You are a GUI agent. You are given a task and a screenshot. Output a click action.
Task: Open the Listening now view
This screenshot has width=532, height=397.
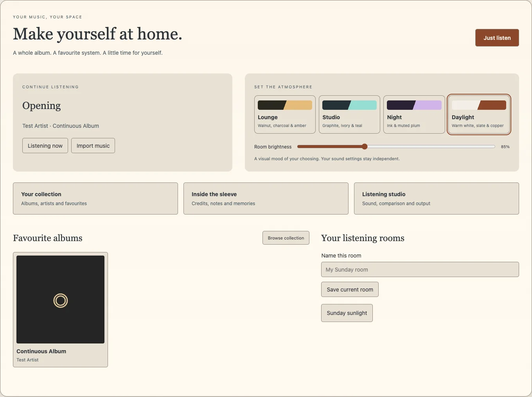45,145
